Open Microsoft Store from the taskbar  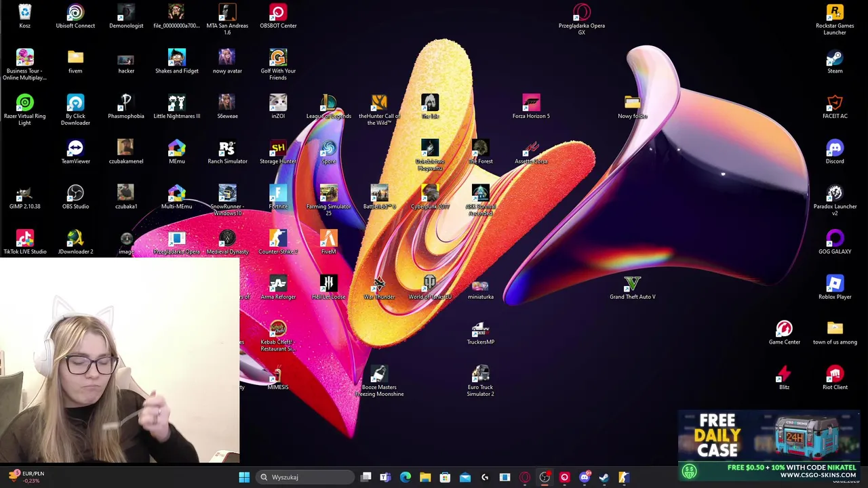[445, 477]
